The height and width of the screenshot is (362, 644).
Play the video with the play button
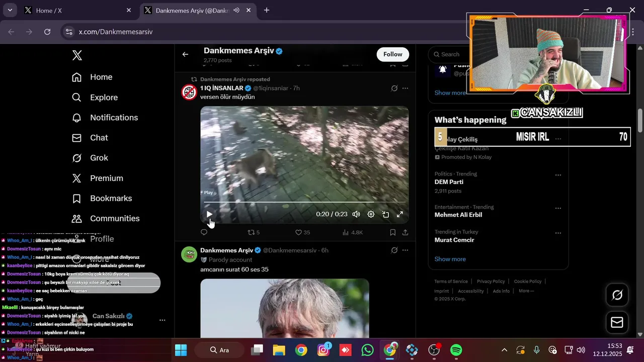click(x=209, y=214)
